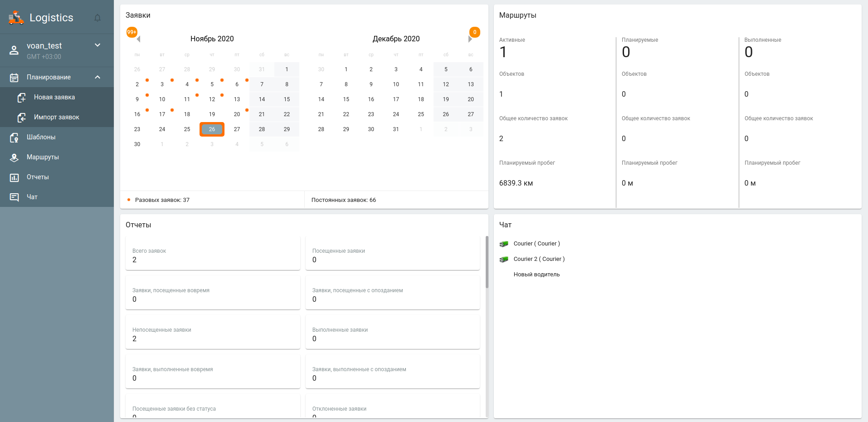Open reports via Отчеты chart icon
868x422 pixels.
click(x=14, y=177)
